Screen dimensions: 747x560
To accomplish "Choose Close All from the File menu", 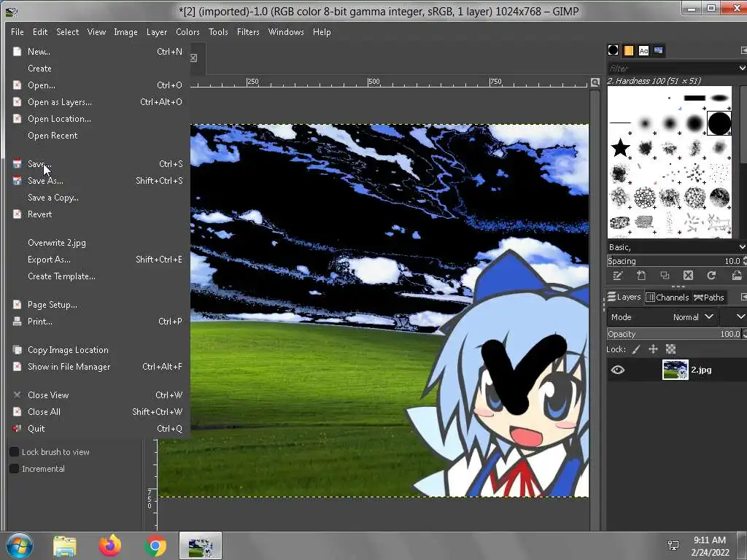I will pos(98,412).
